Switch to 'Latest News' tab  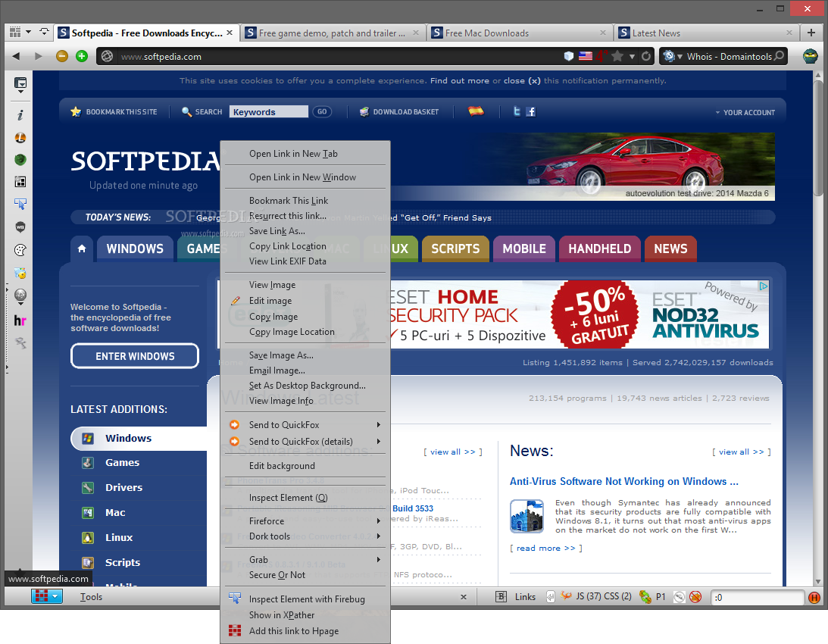(x=706, y=33)
